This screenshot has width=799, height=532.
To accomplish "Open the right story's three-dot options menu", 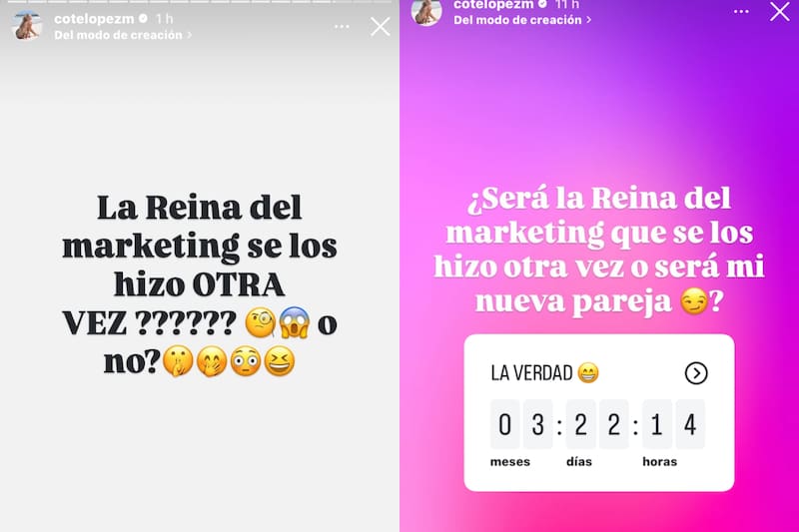I will [x=741, y=11].
